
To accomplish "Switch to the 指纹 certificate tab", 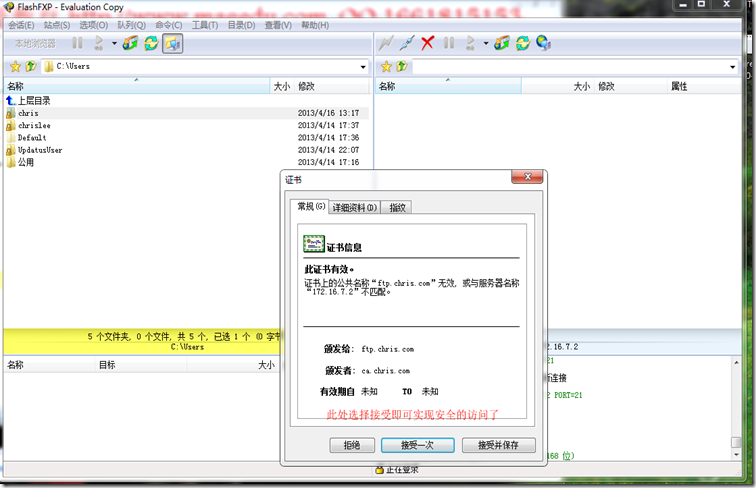I will (397, 207).
